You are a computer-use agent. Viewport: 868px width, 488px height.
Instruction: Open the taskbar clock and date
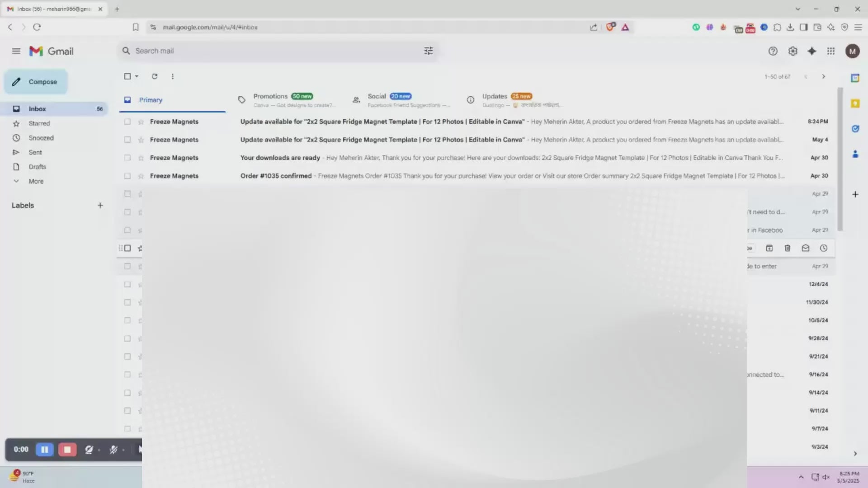[849, 477]
